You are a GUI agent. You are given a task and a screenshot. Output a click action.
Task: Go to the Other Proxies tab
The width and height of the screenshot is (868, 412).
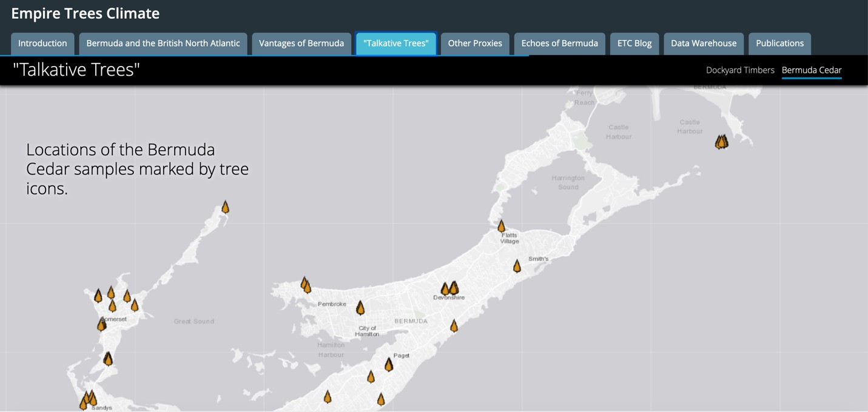point(475,44)
